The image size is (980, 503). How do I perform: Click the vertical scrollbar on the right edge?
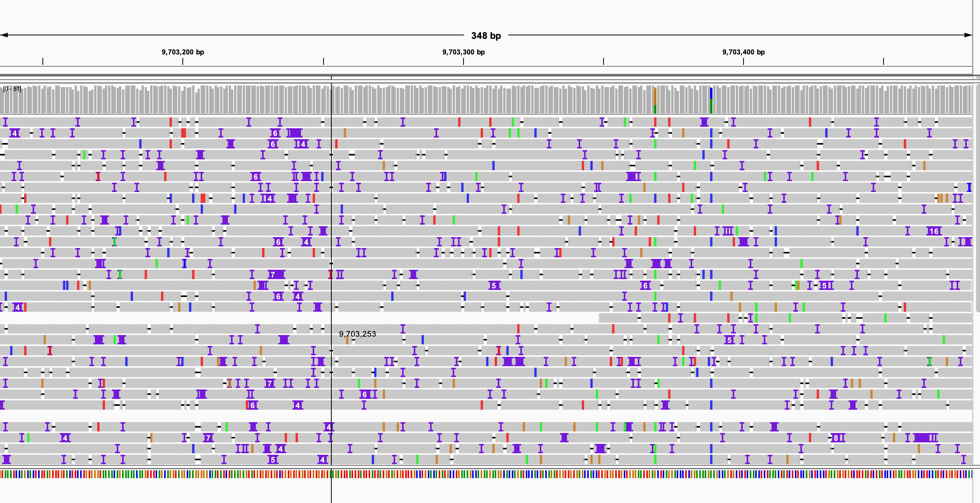[978, 194]
